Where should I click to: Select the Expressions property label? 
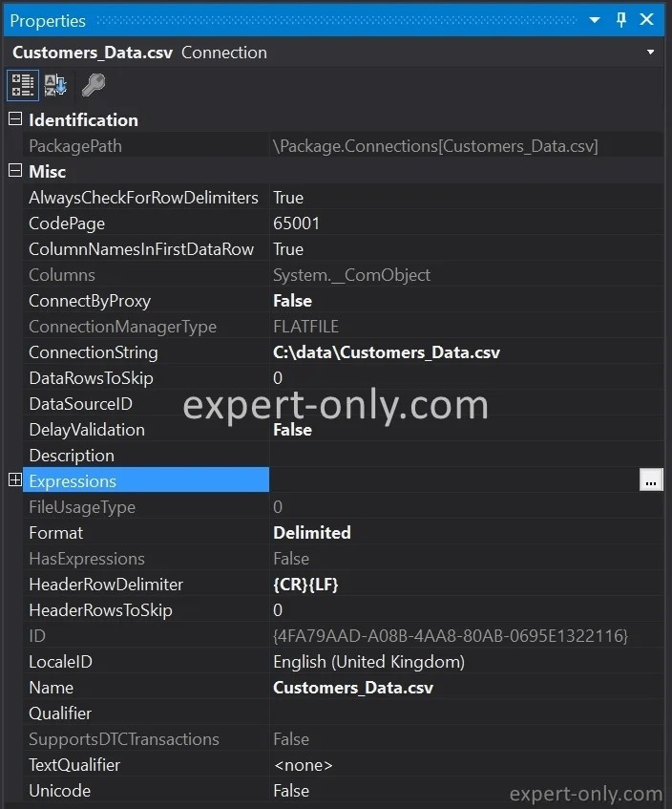click(73, 481)
